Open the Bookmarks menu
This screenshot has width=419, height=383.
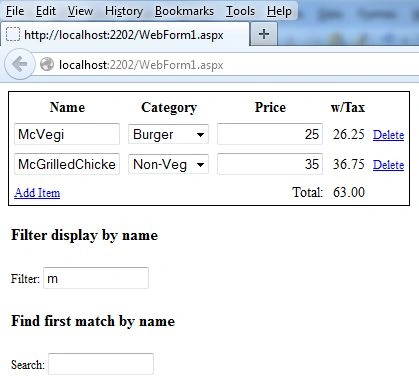click(184, 11)
